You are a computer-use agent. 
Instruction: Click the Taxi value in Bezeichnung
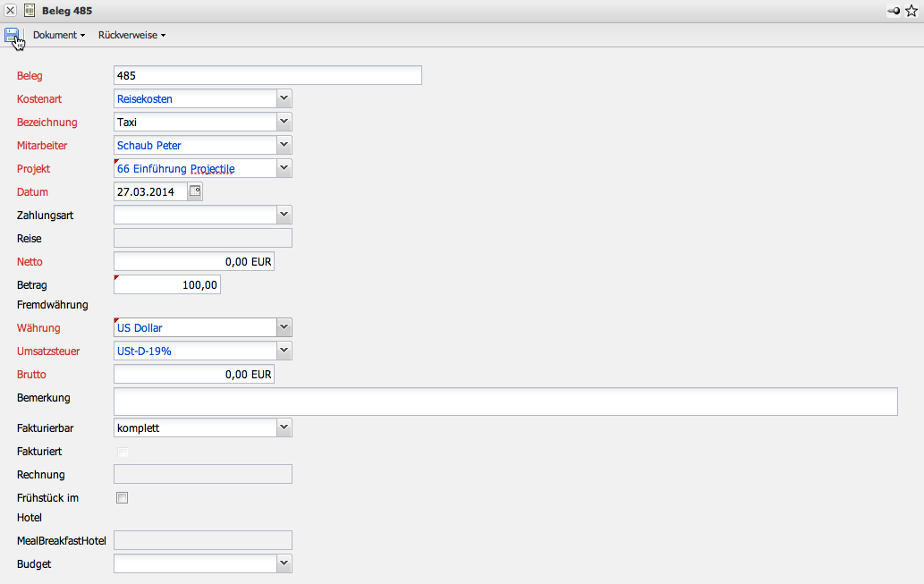coord(127,123)
